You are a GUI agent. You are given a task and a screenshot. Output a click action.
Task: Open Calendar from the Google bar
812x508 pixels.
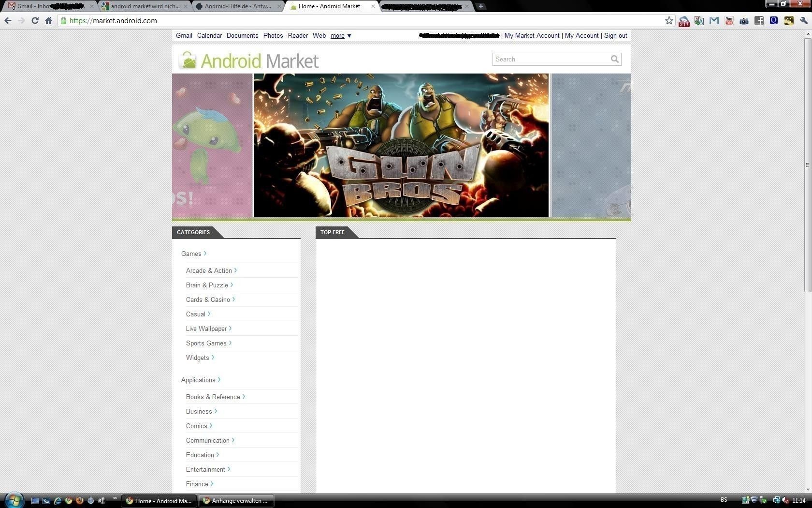pos(209,35)
